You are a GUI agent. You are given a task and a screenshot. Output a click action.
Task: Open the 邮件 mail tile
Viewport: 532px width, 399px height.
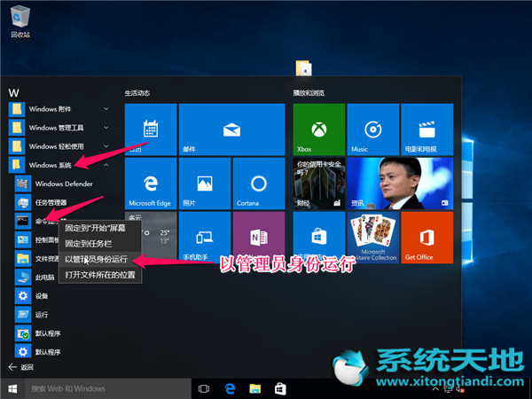[x=231, y=129]
